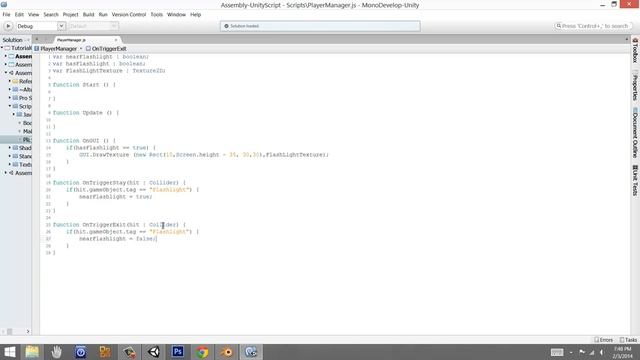Click the Solution pad header

pos(13,40)
